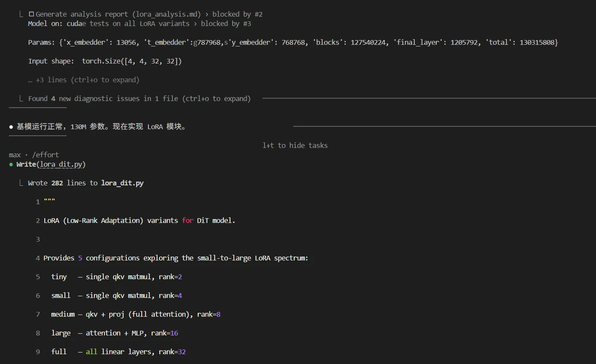Click the pink 'for' keyword on line 2

[x=187, y=221]
